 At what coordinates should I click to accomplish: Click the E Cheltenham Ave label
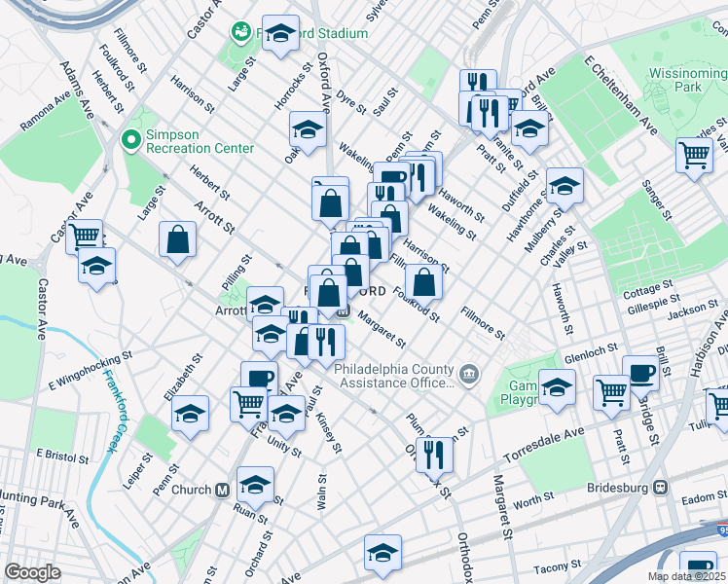coord(621,95)
